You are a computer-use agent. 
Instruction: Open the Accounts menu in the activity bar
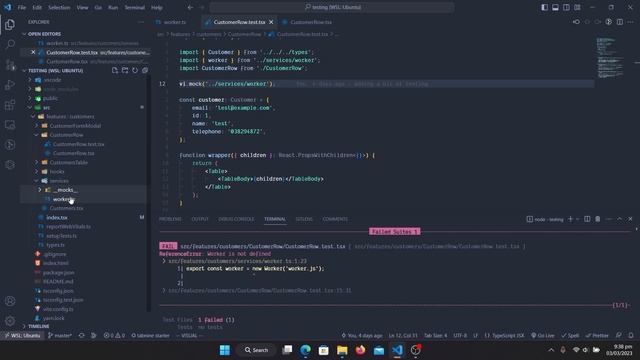pyautogui.click(x=10, y=301)
